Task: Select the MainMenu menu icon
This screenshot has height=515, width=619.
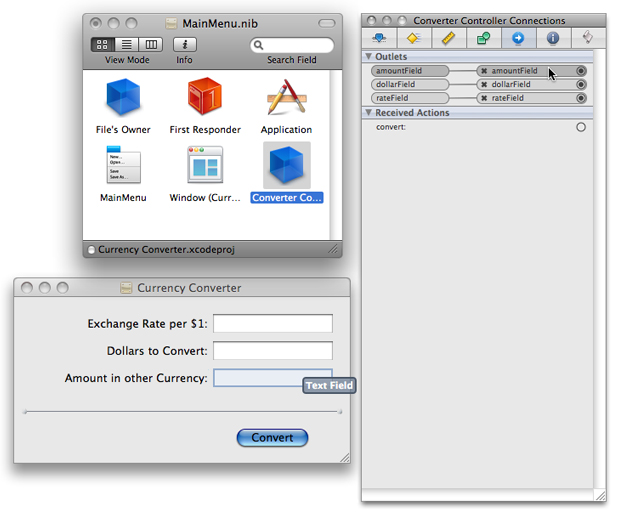Action: pos(123,165)
